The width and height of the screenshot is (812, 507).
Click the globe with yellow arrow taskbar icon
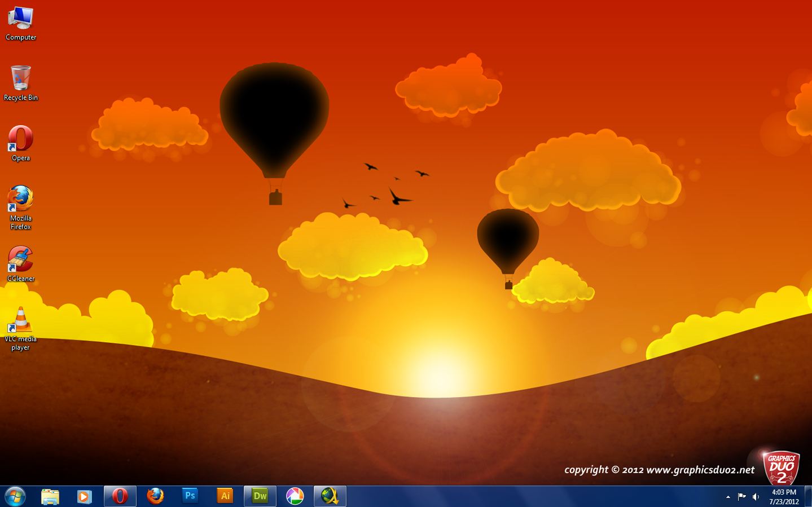[x=330, y=496]
